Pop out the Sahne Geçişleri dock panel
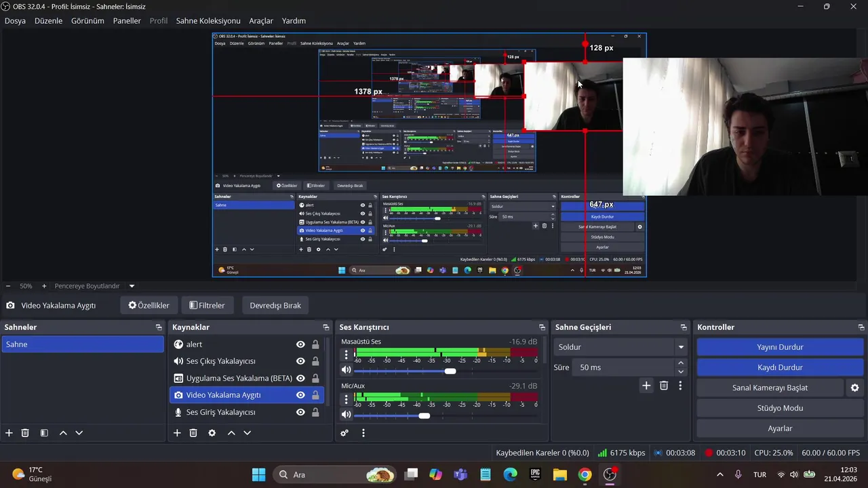Viewport: 868px width, 488px height. coord(684,327)
